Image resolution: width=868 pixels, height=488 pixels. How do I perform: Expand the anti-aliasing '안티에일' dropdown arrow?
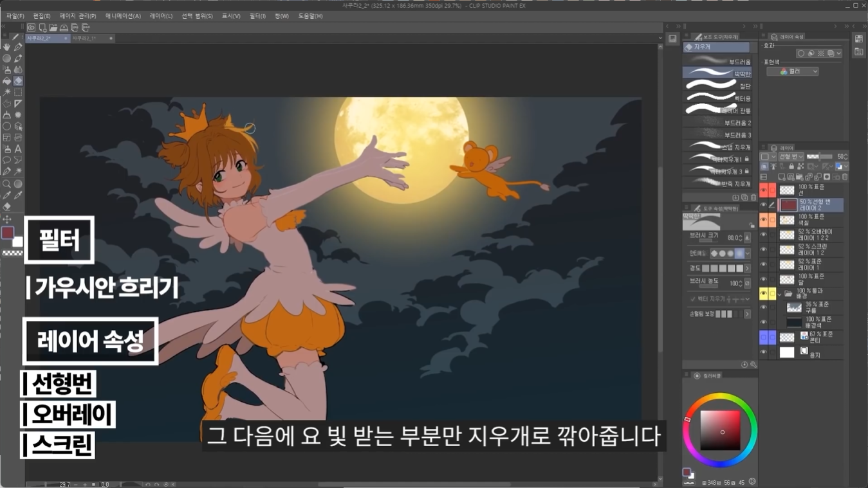point(748,253)
